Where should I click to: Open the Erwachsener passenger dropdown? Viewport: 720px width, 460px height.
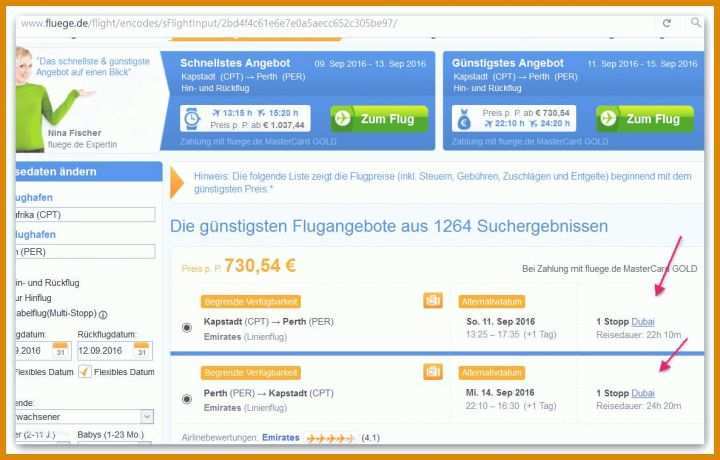pos(84,417)
